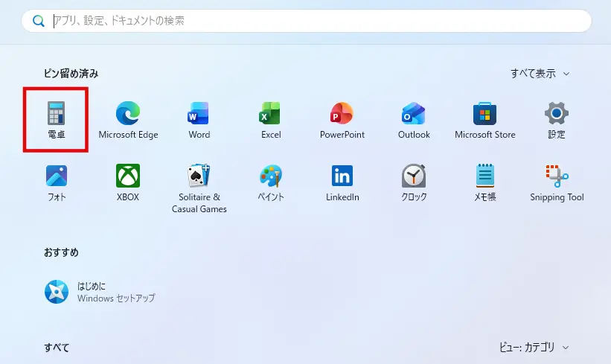Image resolution: width=611 pixels, height=364 pixels.
Task: Open the 設定 settings gear icon
Action: (557, 113)
